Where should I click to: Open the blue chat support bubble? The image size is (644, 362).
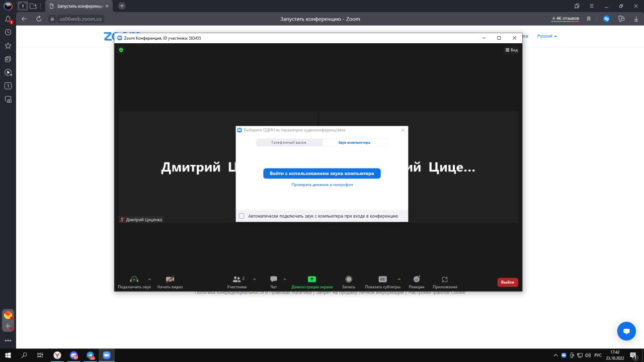tap(626, 331)
